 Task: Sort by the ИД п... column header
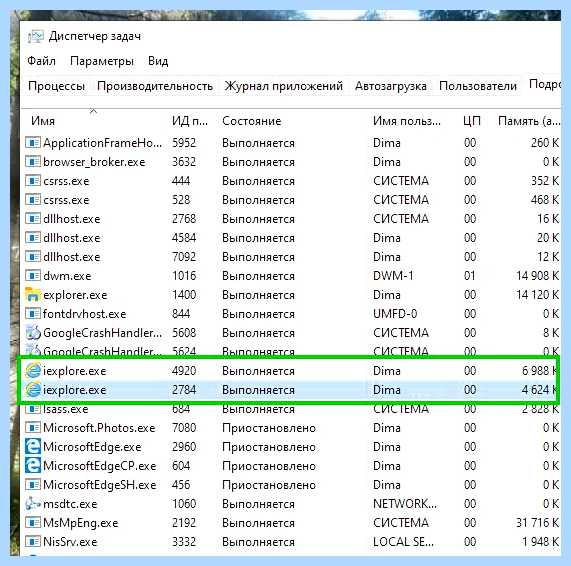pos(190,121)
